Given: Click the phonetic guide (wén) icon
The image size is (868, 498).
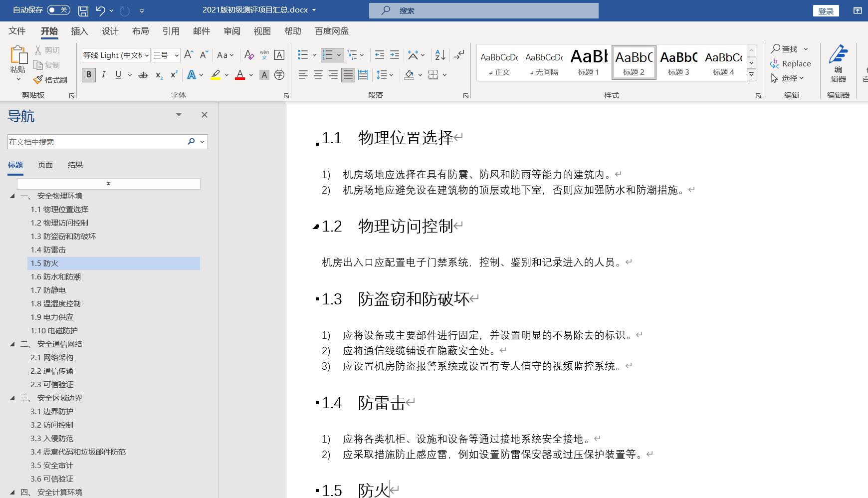Looking at the screenshot, I should (264, 55).
